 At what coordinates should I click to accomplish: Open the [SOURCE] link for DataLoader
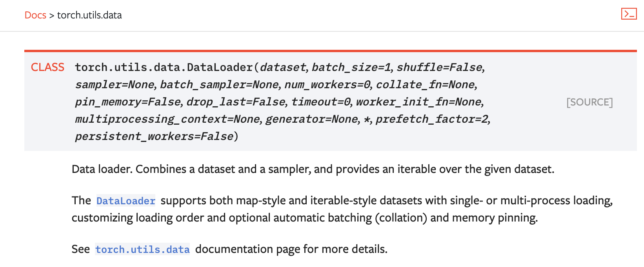[589, 102]
